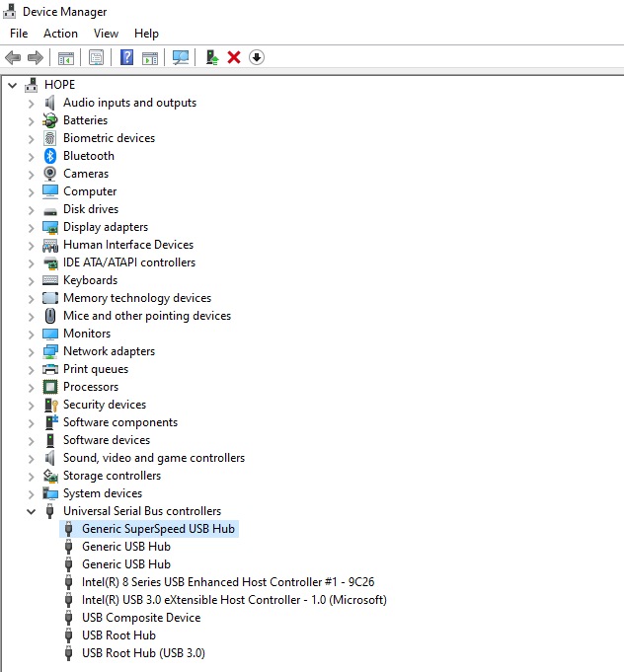This screenshot has width=624, height=672.
Task: Click the red X Uninstall device icon
Action: [x=234, y=57]
